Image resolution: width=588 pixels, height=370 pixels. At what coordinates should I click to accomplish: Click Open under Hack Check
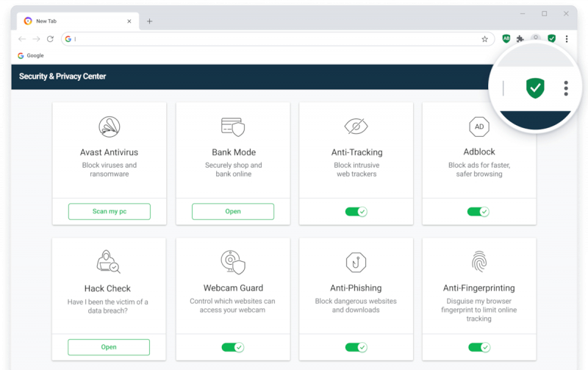pos(109,347)
